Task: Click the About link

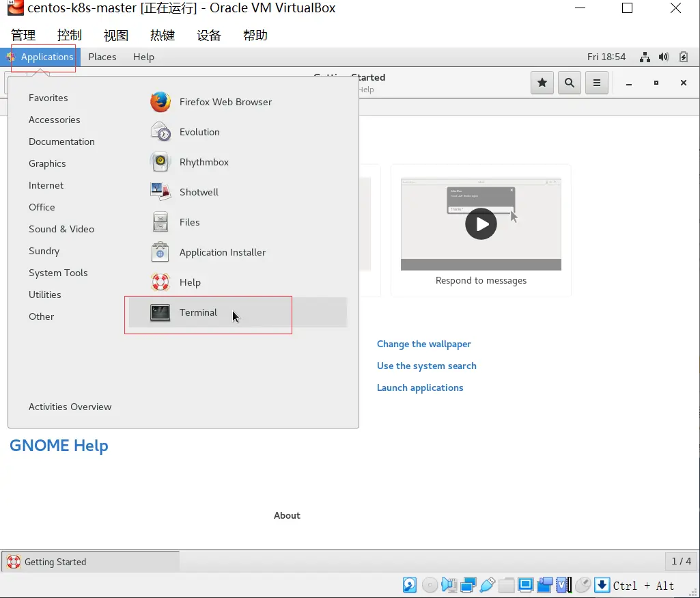Action: (287, 515)
